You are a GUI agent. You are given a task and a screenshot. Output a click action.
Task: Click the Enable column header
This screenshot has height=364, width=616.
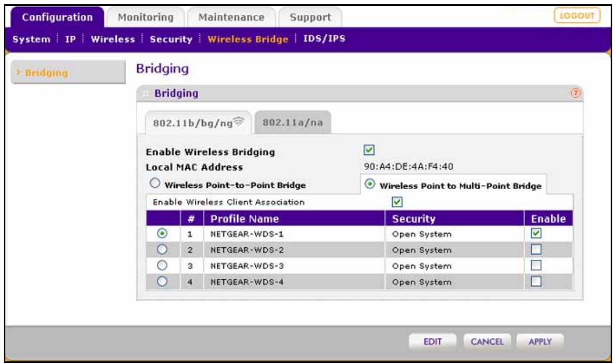pyautogui.click(x=548, y=219)
